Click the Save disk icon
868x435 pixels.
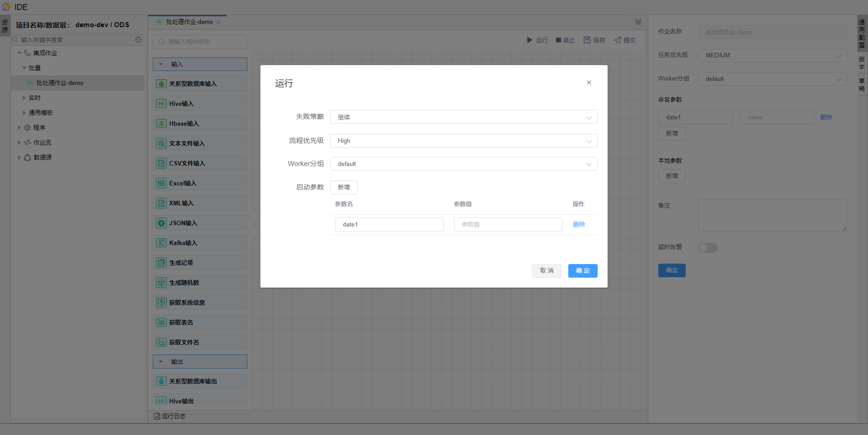[x=587, y=40]
